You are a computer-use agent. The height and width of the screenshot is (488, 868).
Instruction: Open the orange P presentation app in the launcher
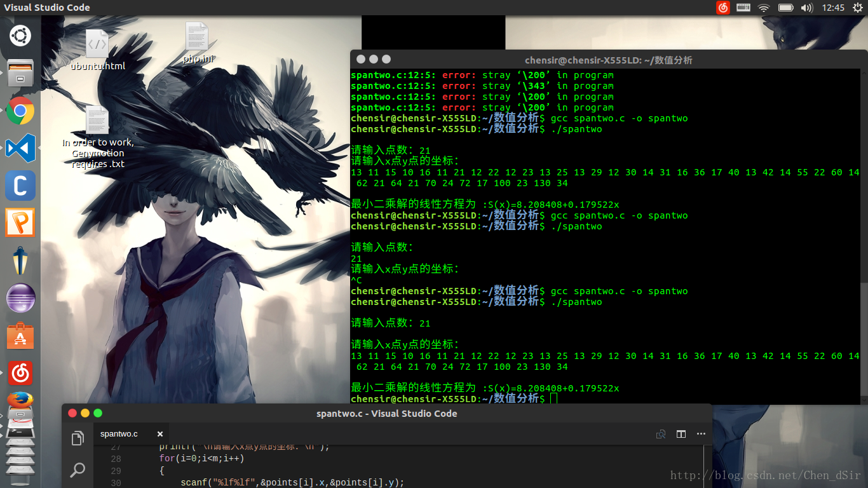click(x=20, y=223)
